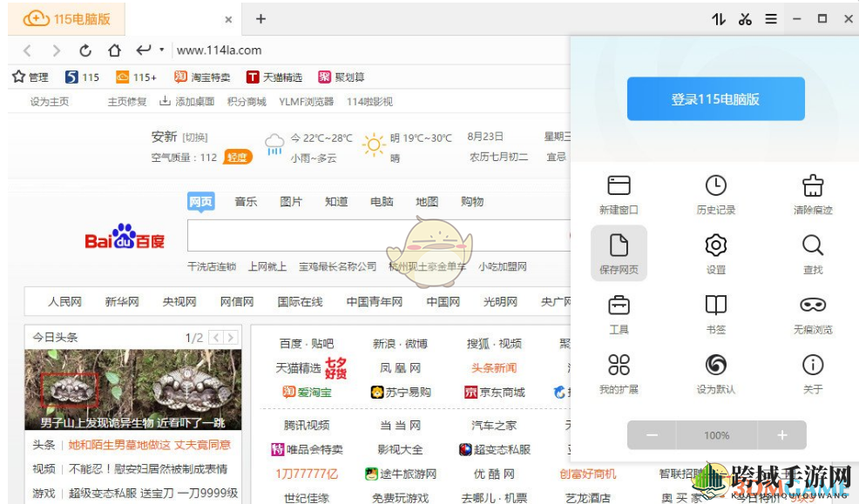Click the Baidu search input box
This screenshot has width=859, height=504.
378,236
